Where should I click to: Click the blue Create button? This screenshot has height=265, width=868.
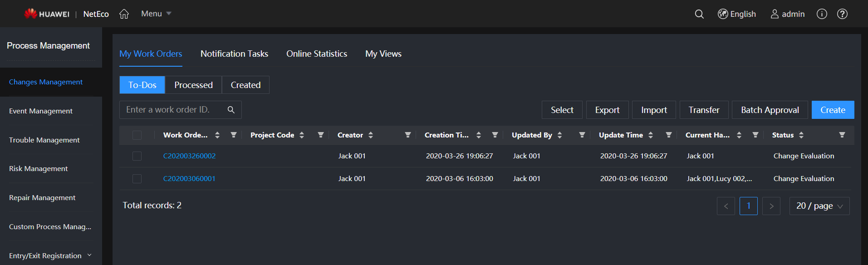click(x=833, y=110)
